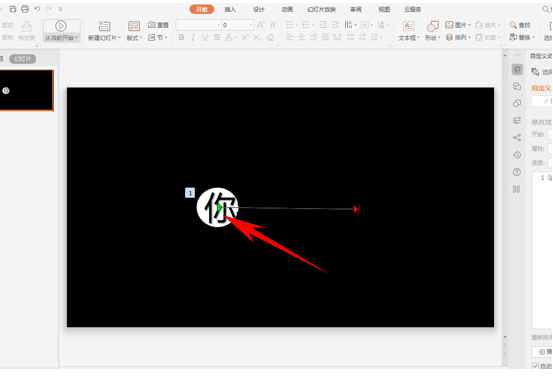Viewport: 553px width, 376px height.
Task: Select the 幻灯片 thumbnail view tab
Action: pyautogui.click(x=23, y=59)
